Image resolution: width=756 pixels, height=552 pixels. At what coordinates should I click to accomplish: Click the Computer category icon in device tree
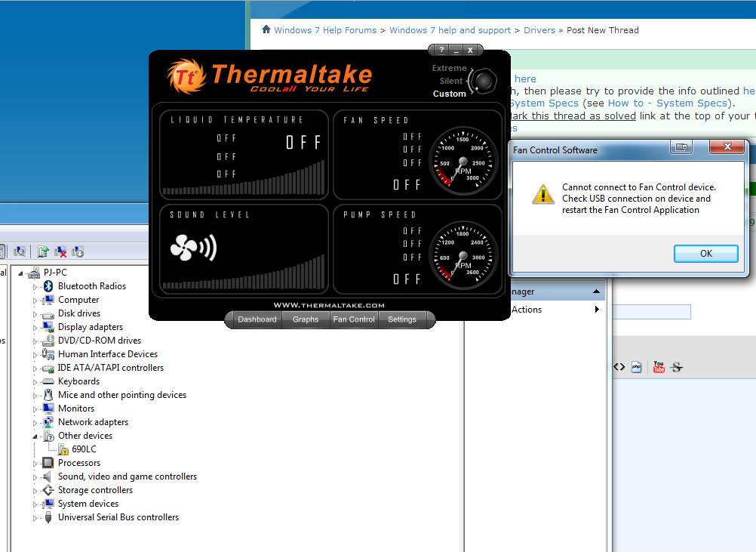pos(48,300)
